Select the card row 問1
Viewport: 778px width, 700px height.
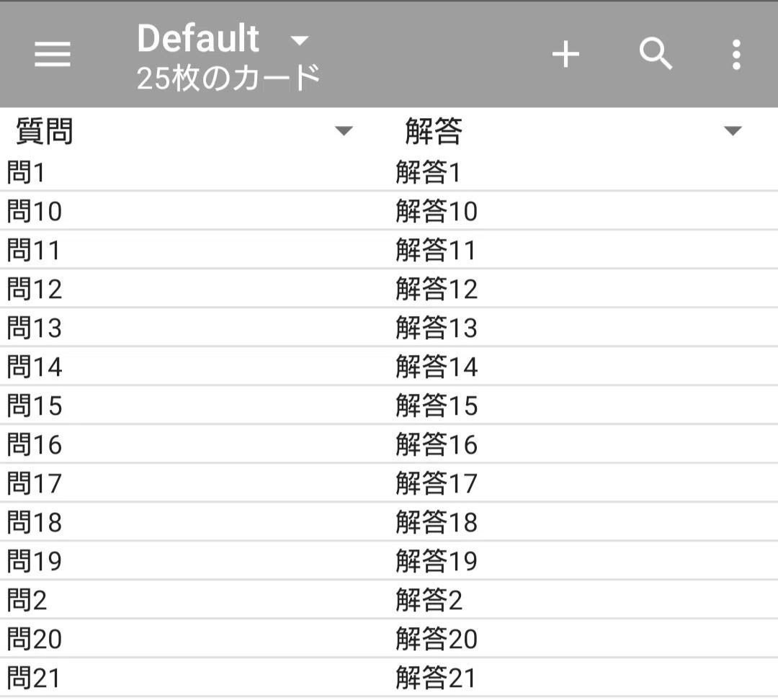[389, 171]
